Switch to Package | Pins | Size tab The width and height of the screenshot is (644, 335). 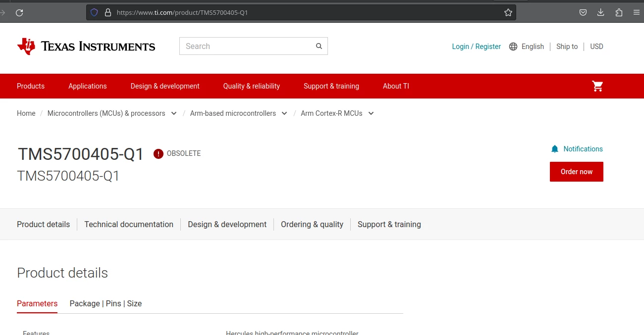pyautogui.click(x=106, y=303)
